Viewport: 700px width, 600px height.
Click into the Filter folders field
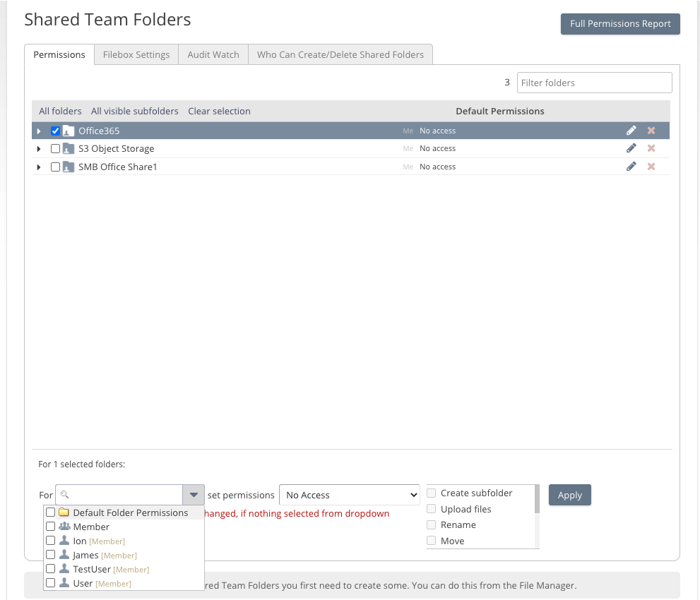pyautogui.click(x=594, y=83)
